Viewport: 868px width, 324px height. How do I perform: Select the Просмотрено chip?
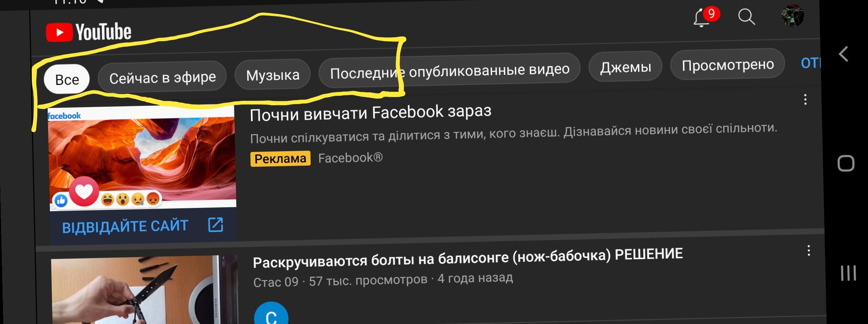pyautogui.click(x=728, y=64)
